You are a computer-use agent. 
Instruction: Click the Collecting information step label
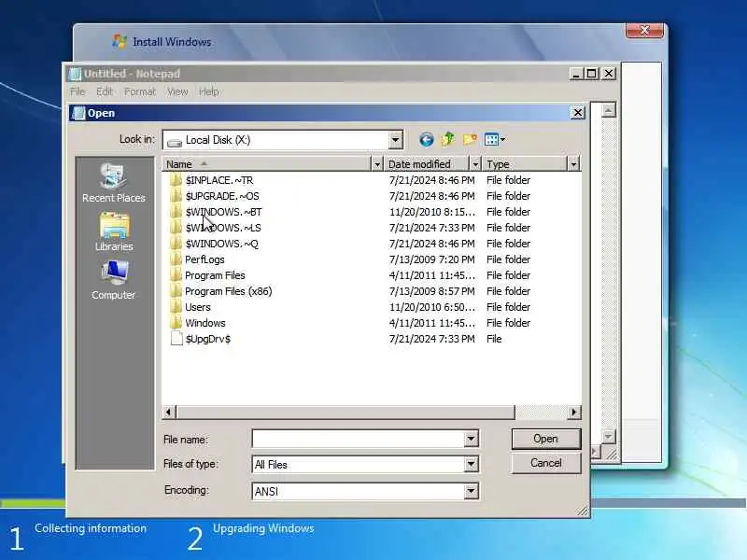[91, 528]
